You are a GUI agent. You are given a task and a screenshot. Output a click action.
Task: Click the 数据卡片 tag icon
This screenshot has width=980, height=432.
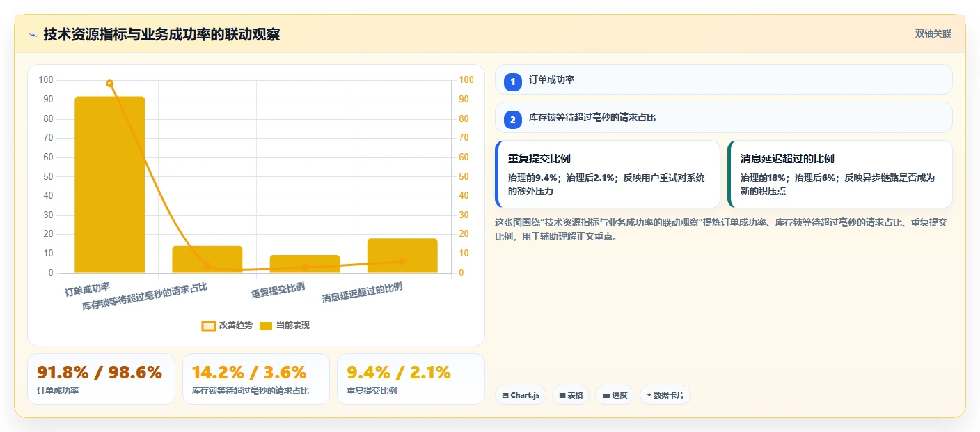649,395
